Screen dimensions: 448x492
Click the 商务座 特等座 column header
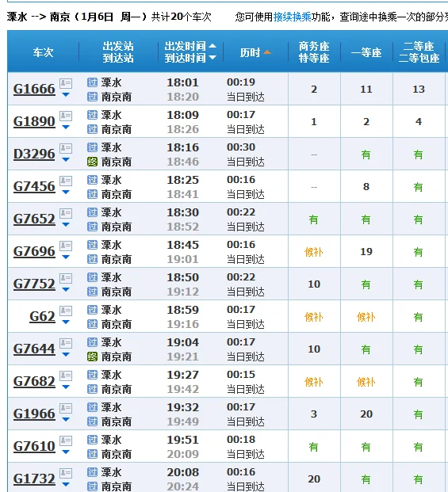314,52
